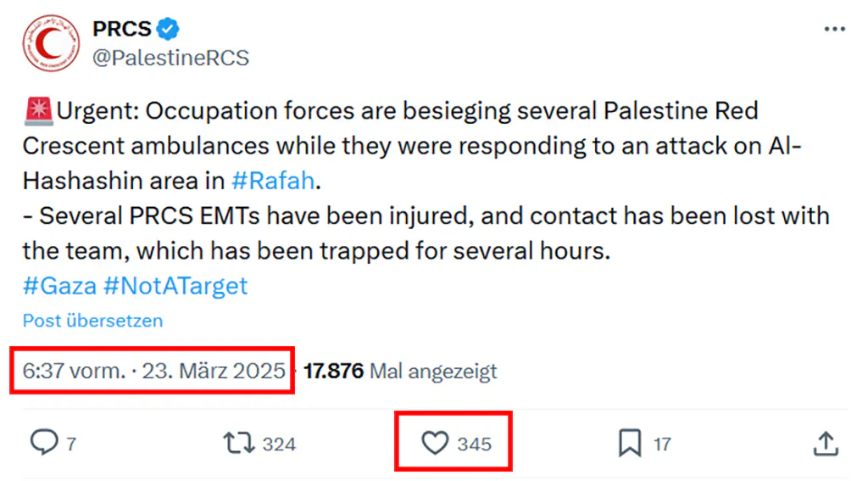This screenshot has width=868, height=481.
Task: Click the bookmark count 17
Action: [662, 444]
